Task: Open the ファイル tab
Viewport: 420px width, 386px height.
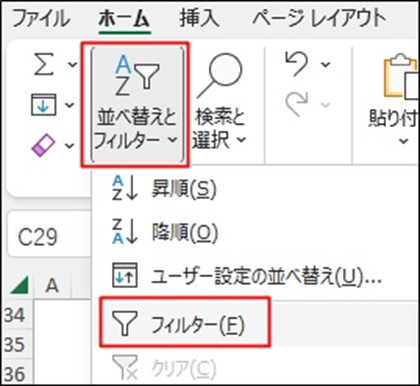Action: coord(41,18)
